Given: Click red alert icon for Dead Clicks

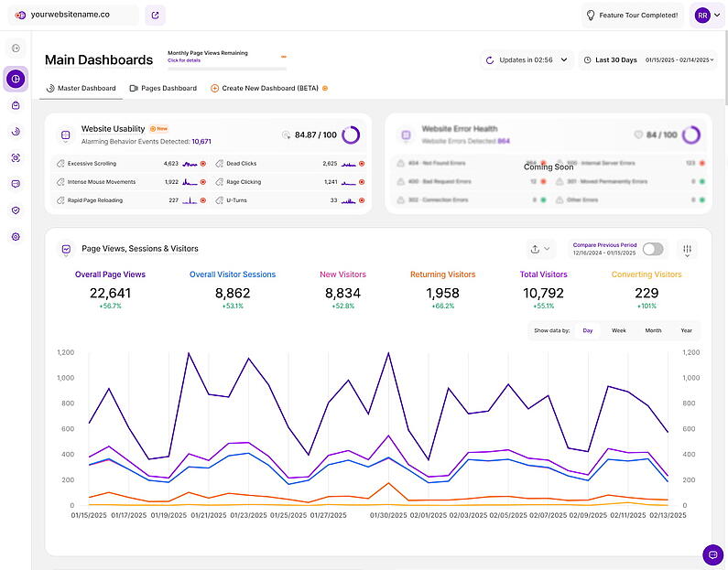Looking at the screenshot, I should [362, 164].
